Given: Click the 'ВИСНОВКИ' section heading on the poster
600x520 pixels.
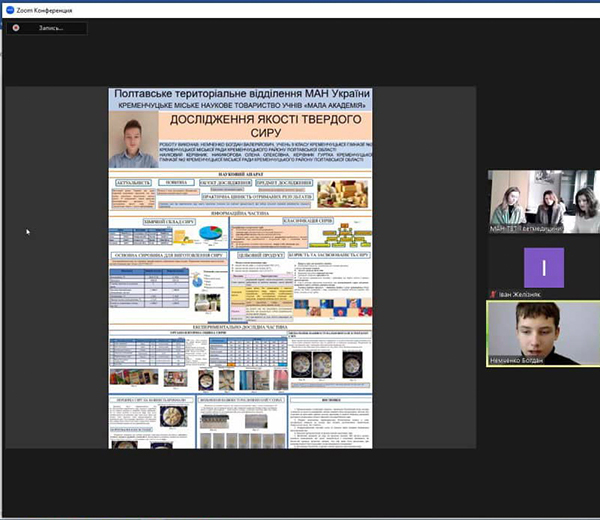Looking at the screenshot, I should pyautogui.click(x=331, y=400).
